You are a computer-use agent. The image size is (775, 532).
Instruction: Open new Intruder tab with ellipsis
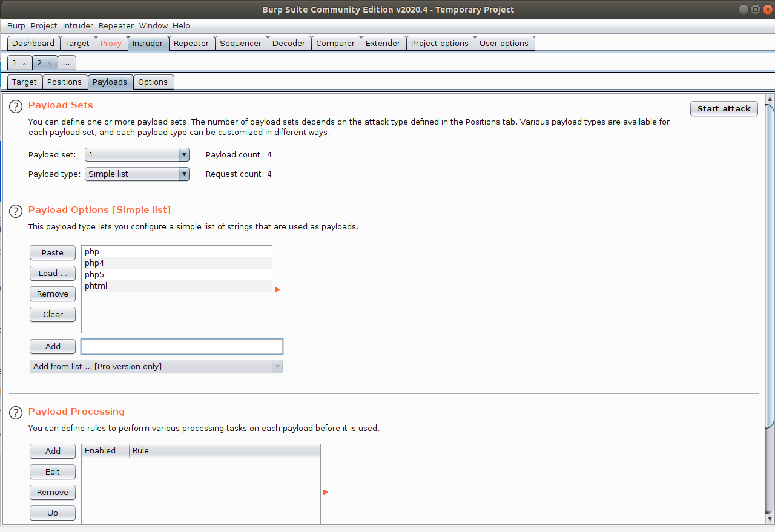click(x=67, y=63)
